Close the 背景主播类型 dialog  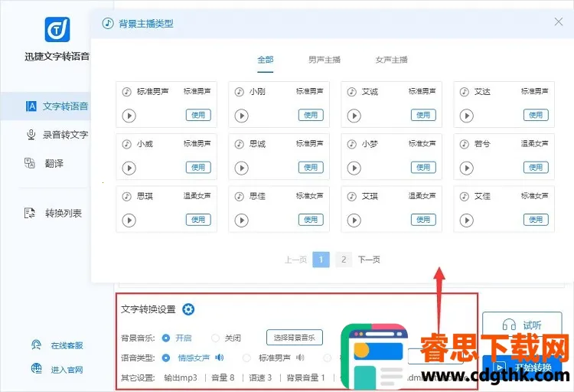tap(559, 22)
